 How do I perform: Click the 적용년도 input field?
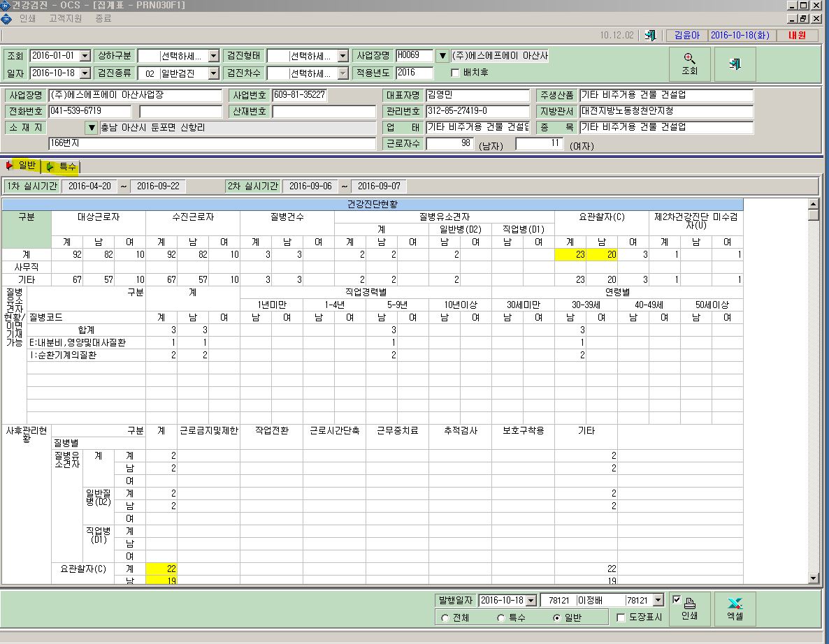pos(414,73)
